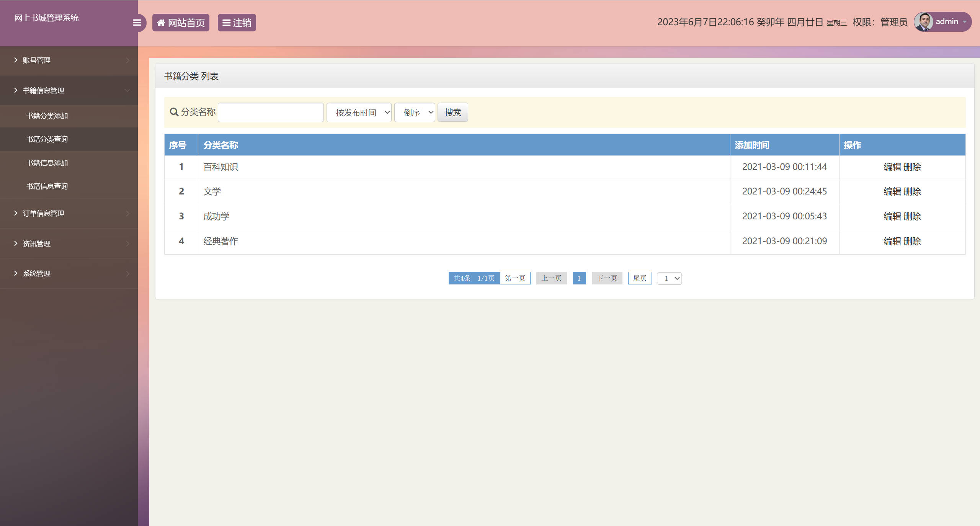Click the search magnifier icon
Screen dimensions: 980x526
[174, 112]
